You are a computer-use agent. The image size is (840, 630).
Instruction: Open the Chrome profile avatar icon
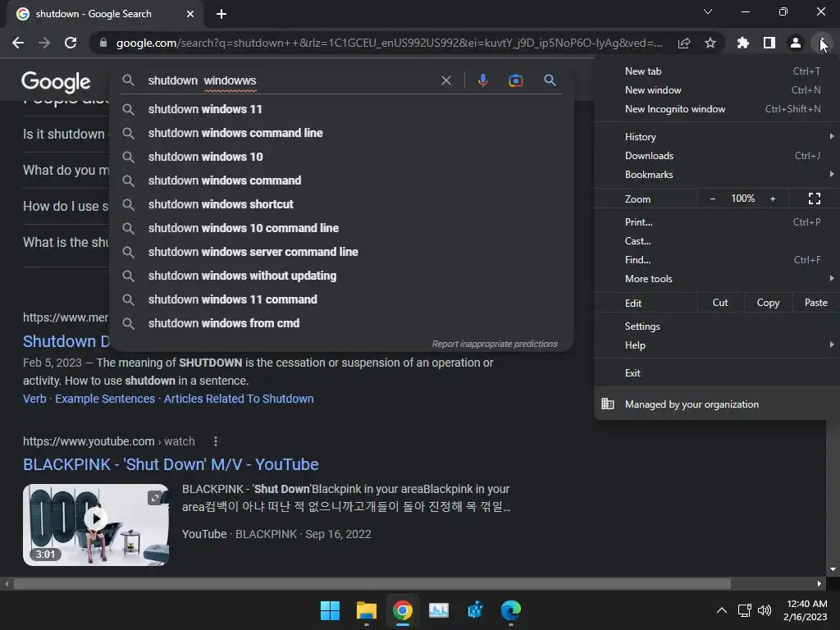click(x=796, y=43)
